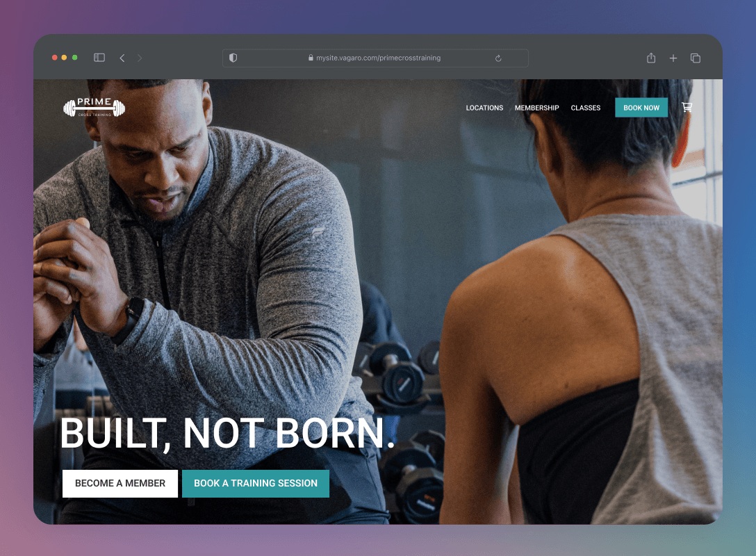Open the shopping cart icon
756x556 pixels.
(687, 107)
